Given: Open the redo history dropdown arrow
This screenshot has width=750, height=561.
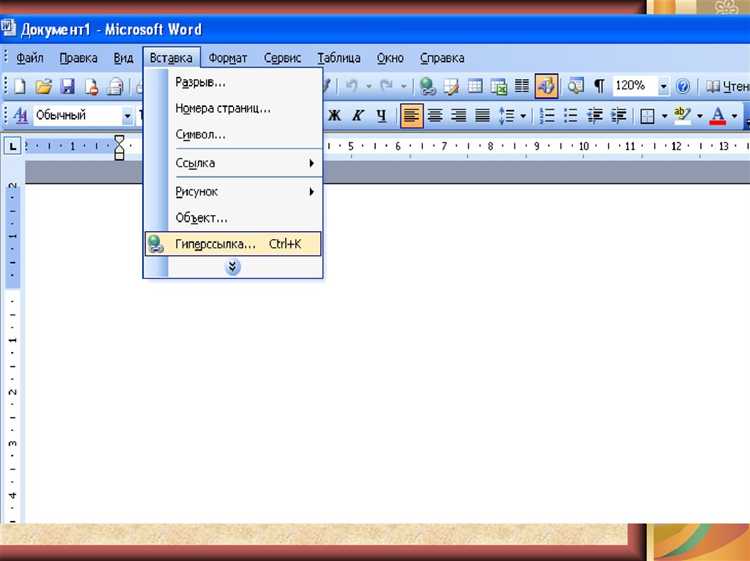Looking at the screenshot, I should pos(404,87).
